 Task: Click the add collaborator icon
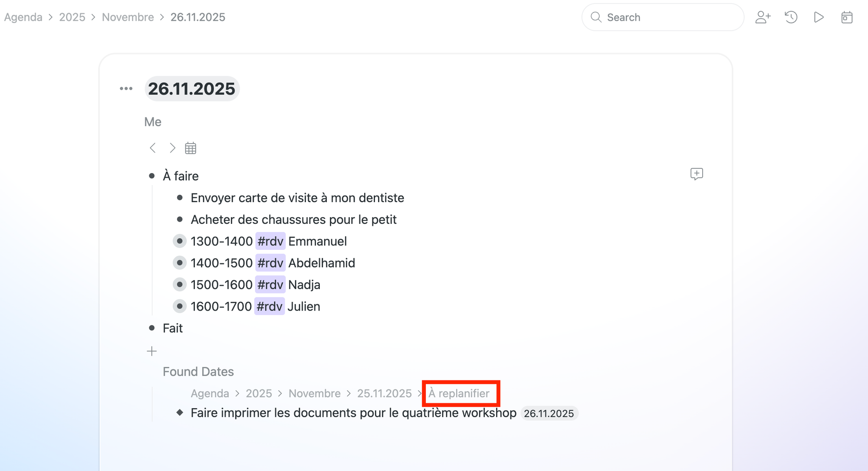tap(763, 17)
